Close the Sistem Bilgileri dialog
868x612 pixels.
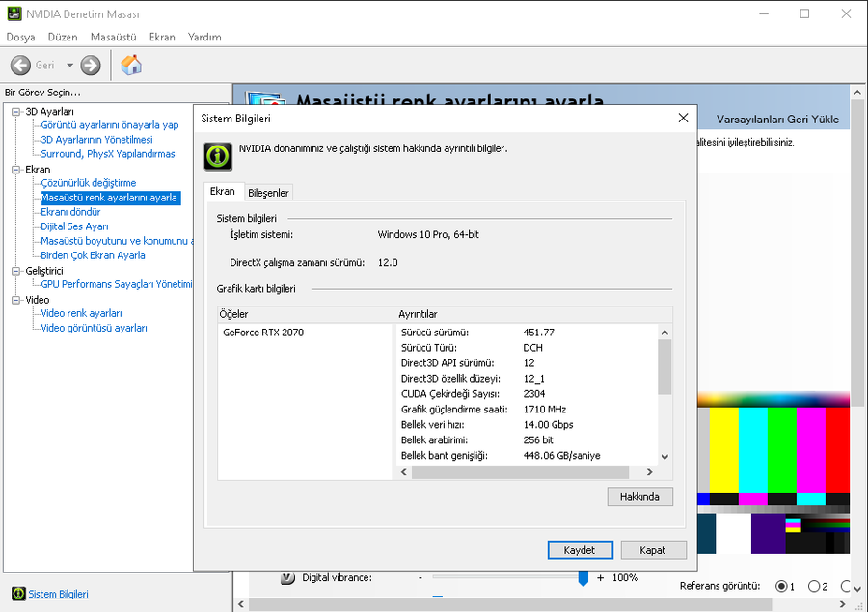point(684,118)
